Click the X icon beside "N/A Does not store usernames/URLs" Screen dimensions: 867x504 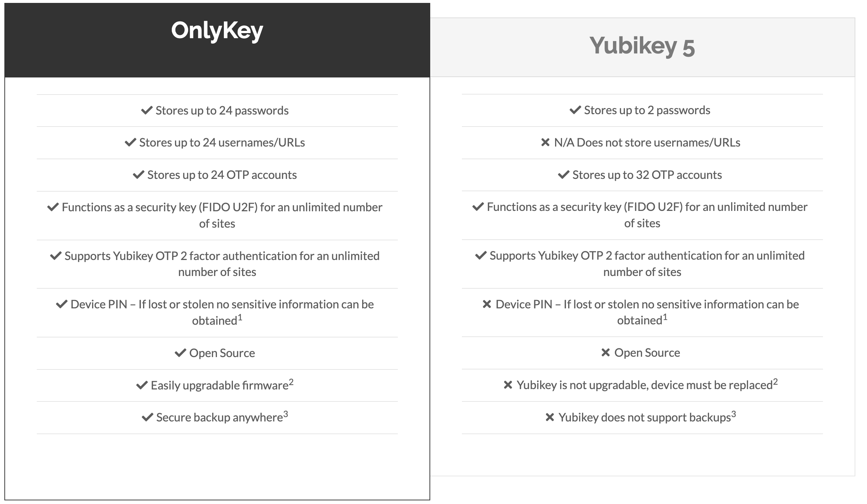pos(545,142)
